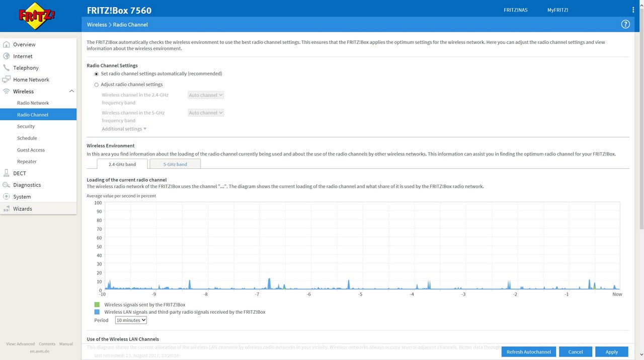Screen dimensions: 644x360
Task: Open the Period dropdown
Action: point(131,320)
